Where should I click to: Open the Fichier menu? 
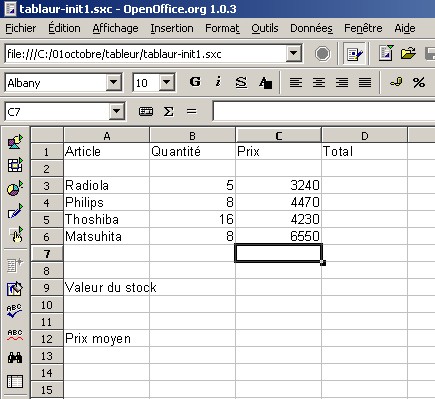(x=21, y=28)
